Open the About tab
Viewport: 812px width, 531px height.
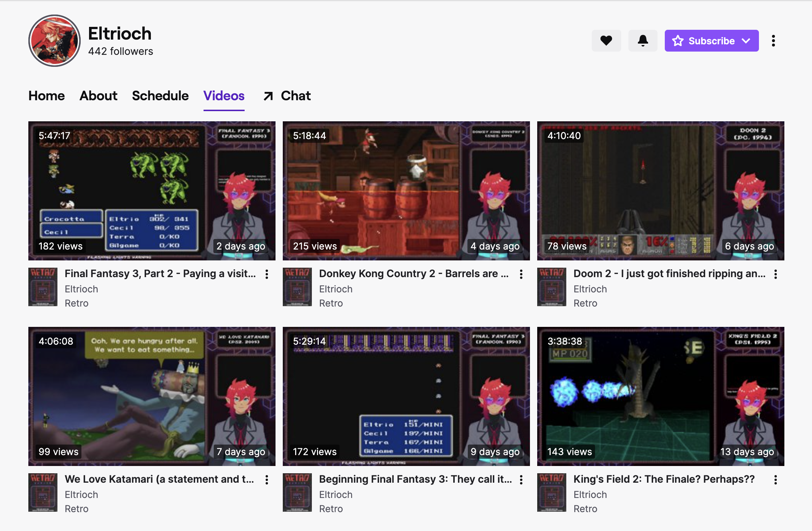99,96
